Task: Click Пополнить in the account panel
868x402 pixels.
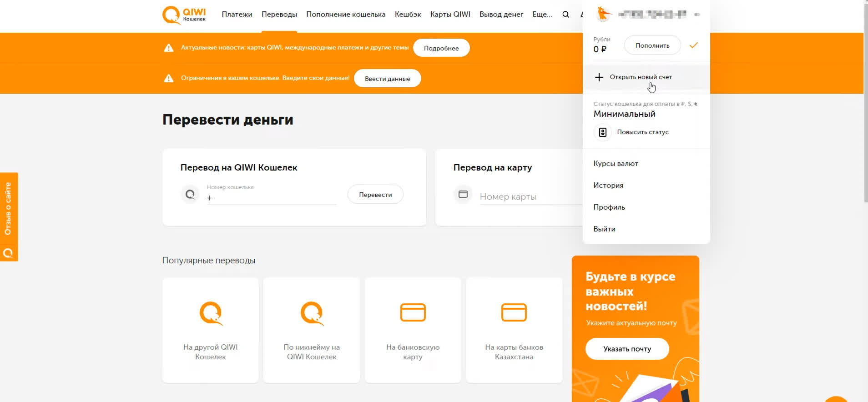Action: (652, 45)
